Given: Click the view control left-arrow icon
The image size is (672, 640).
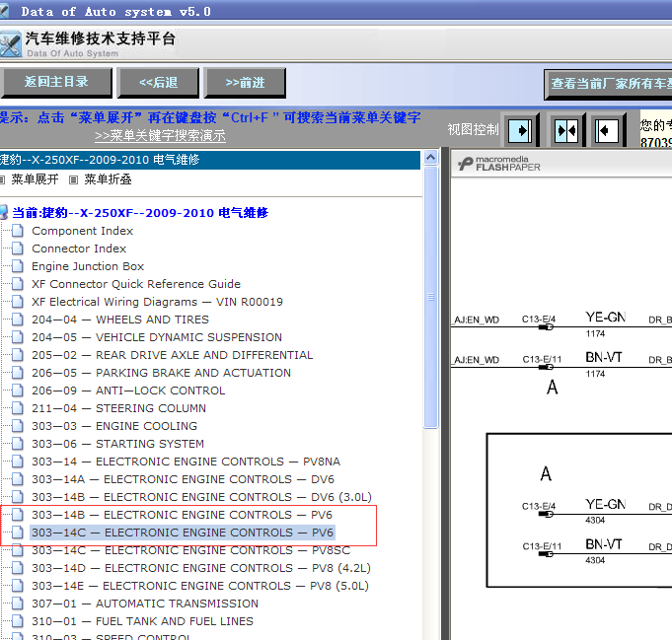Looking at the screenshot, I should (x=607, y=130).
